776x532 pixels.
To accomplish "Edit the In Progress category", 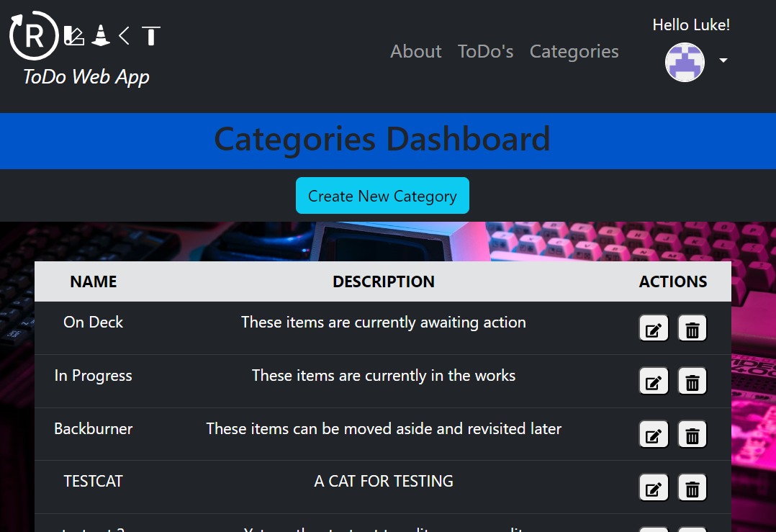I will click(654, 382).
